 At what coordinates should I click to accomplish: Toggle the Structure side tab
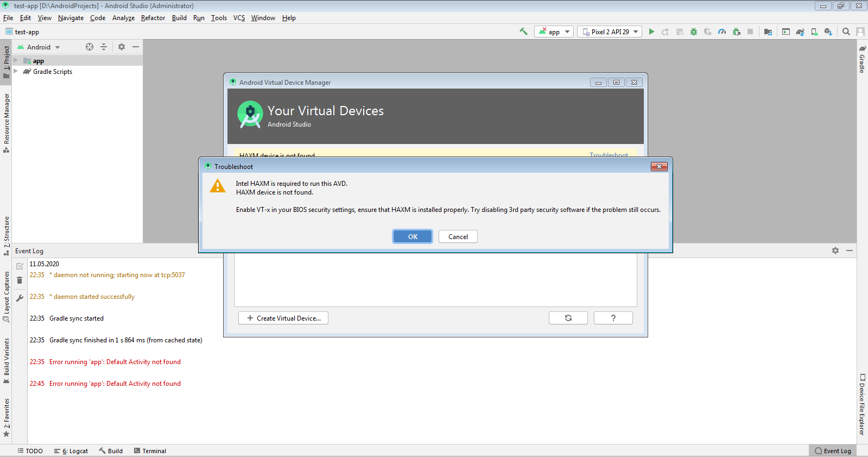pos(6,236)
